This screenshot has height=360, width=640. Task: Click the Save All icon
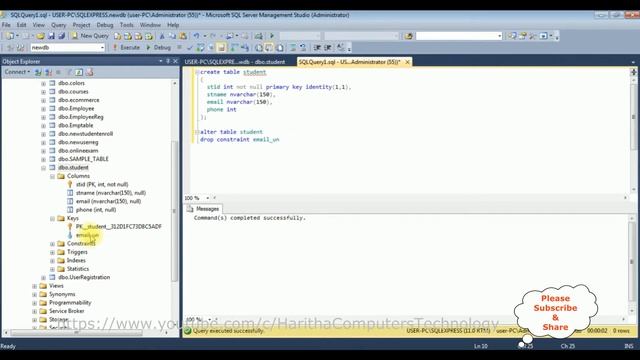(61, 36)
